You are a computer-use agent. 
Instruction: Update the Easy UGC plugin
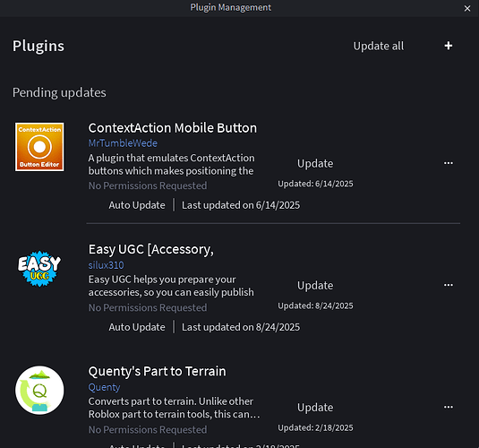pyautogui.click(x=315, y=286)
